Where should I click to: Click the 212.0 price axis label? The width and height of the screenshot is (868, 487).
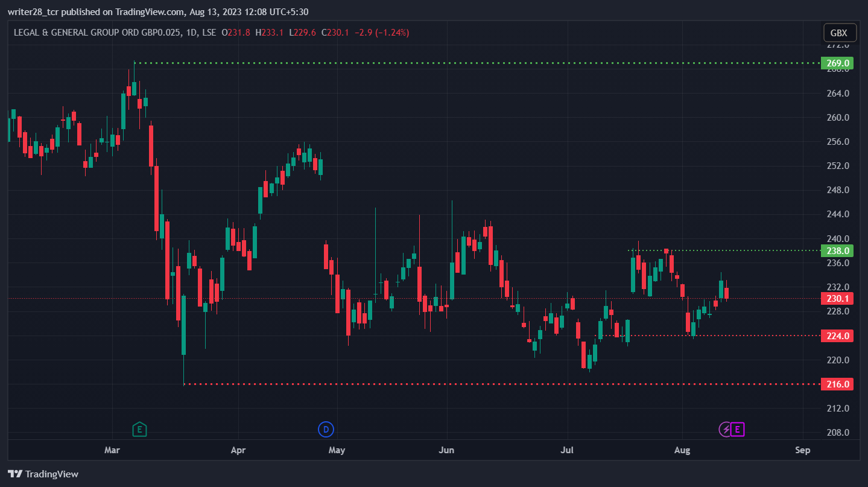838,409
